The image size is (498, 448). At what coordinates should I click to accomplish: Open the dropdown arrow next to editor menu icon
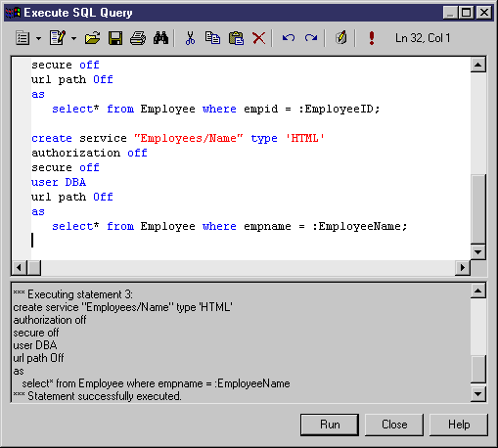pos(38,38)
